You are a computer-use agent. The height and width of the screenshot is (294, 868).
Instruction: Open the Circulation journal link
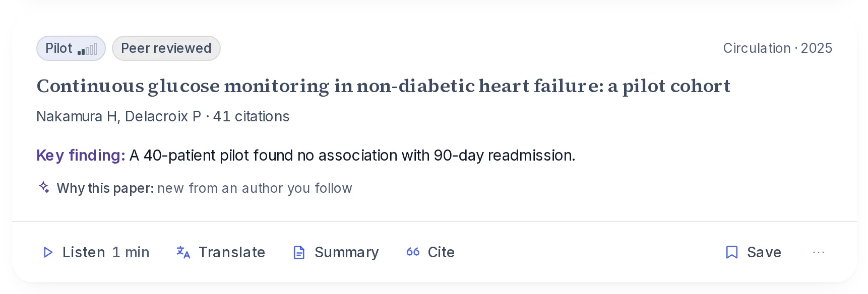757,48
